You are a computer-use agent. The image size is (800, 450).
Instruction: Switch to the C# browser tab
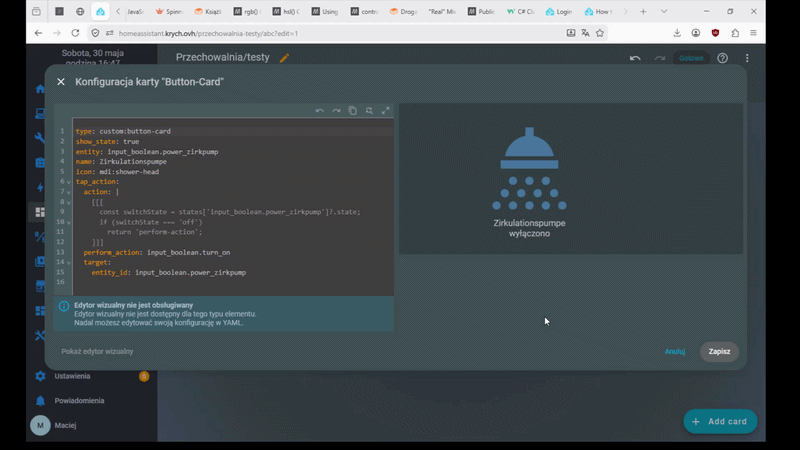[x=520, y=11]
